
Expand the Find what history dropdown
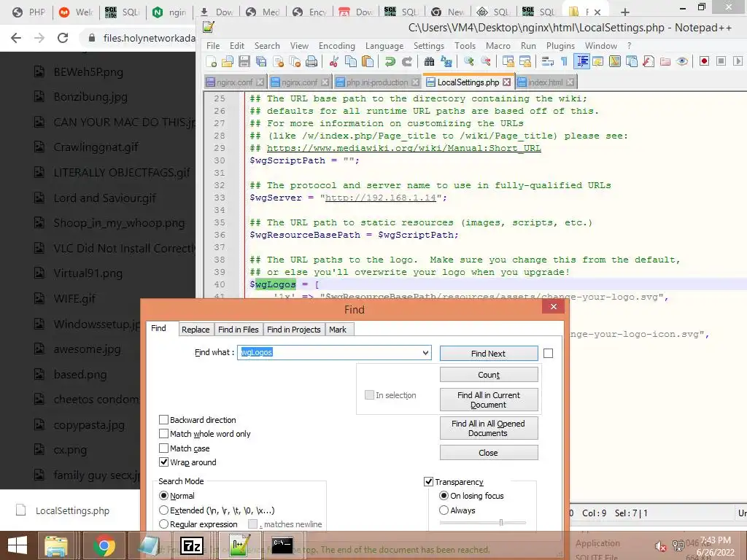click(425, 353)
